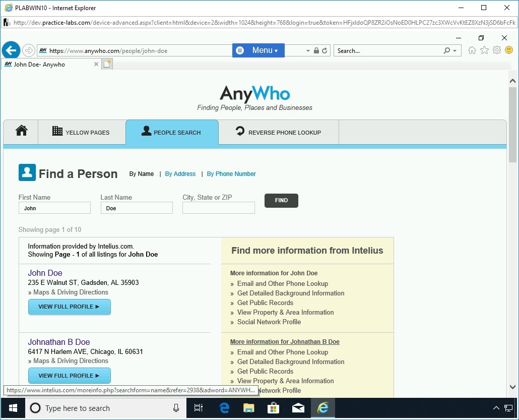Open the search provider dropdown arrow
The width and height of the screenshot is (519, 420).
coord(453,50)
